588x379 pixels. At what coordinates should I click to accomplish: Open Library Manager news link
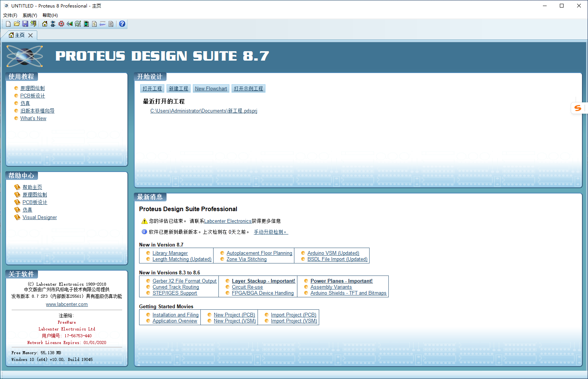[170, 253]
